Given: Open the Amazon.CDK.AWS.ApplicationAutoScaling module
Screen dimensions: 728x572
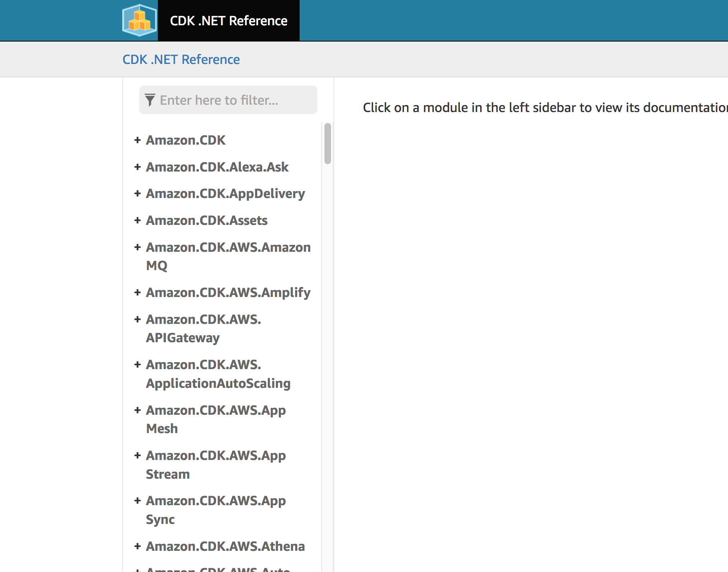Looking at the screenshot, I should pyautogui.click(x=218, y=374).
